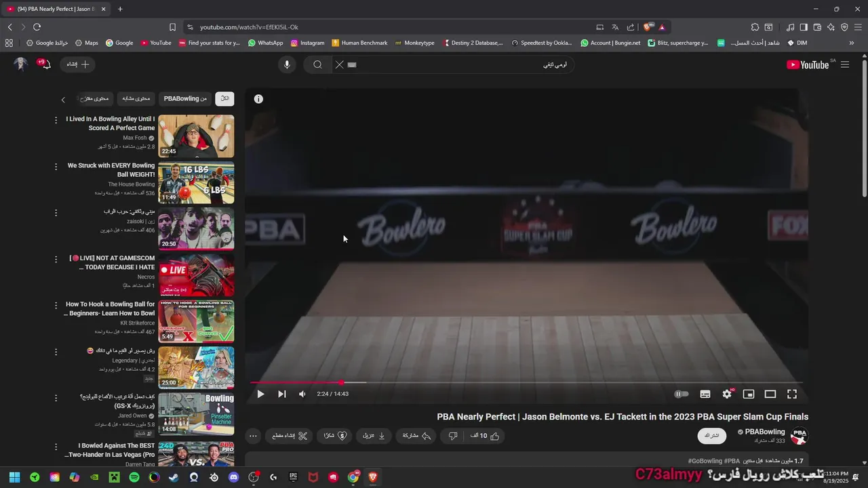Open Brave VPN shield icon

(x=844, y=27)
